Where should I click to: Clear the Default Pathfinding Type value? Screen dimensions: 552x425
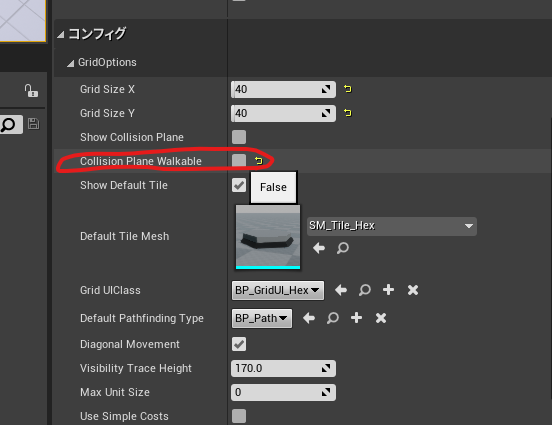pyautogui.click(x=381, y=318)
